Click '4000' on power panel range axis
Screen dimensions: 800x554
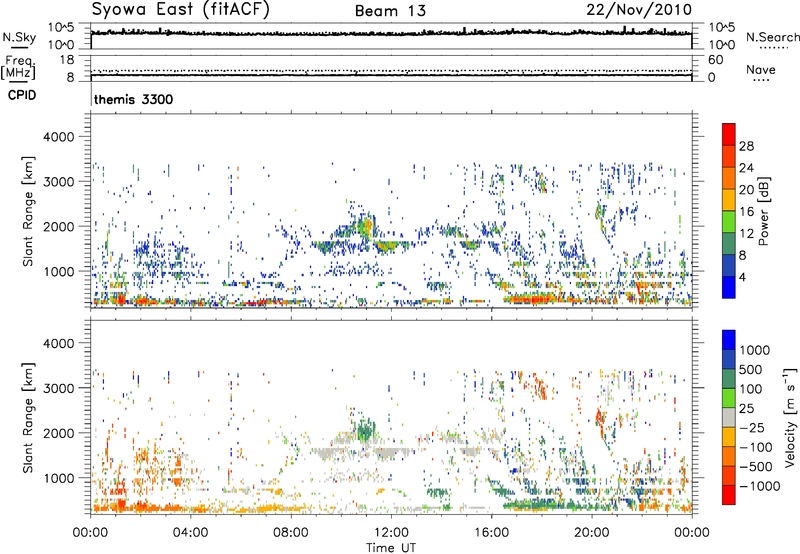tap(58, 137)
